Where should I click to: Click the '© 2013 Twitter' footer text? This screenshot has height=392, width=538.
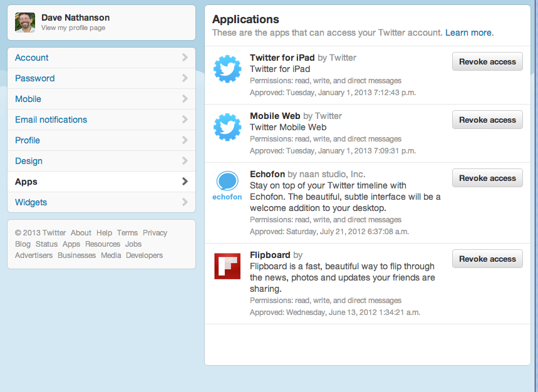click(41, 232)
